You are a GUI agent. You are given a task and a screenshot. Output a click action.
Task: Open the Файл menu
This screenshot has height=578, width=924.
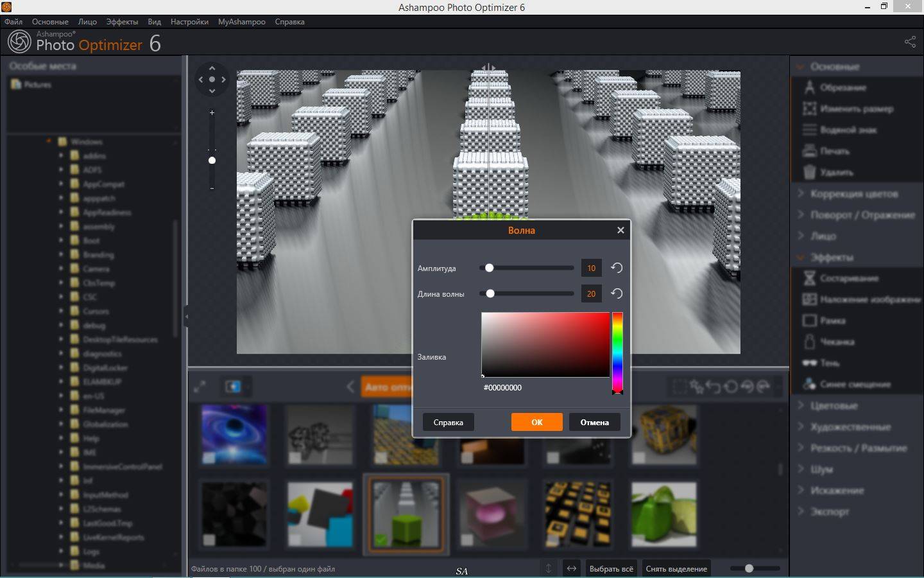pos(13,22)
